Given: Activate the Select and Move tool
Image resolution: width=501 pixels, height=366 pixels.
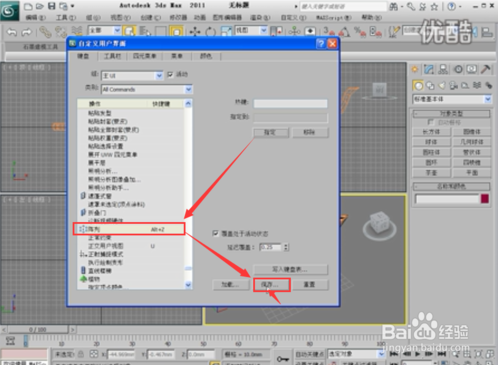Looking at the screenshot, I should [x=195, y=32].
